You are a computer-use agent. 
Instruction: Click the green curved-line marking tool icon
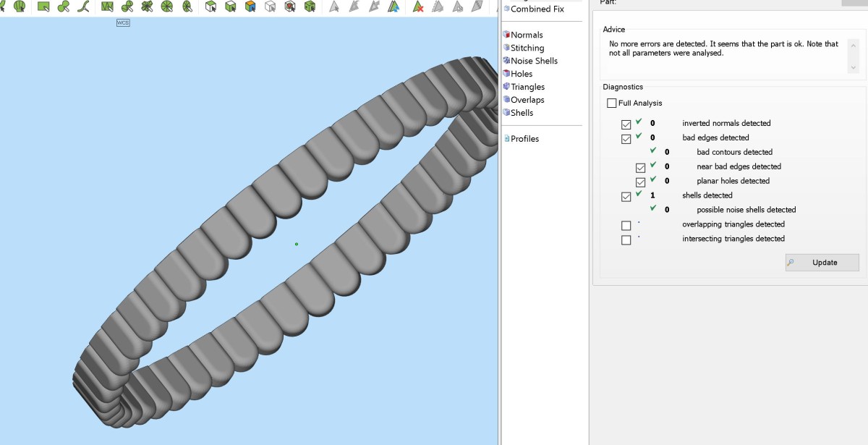(x=84, y=7)
